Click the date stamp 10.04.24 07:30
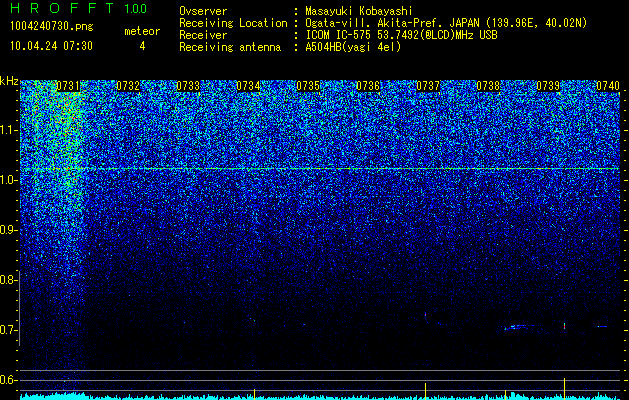Viewport: 629px width, 400px height. click(x=51, y=46)
